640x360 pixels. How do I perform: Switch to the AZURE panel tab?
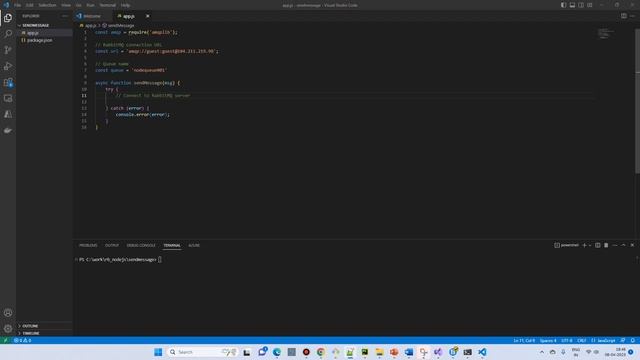tap(194, 245)
